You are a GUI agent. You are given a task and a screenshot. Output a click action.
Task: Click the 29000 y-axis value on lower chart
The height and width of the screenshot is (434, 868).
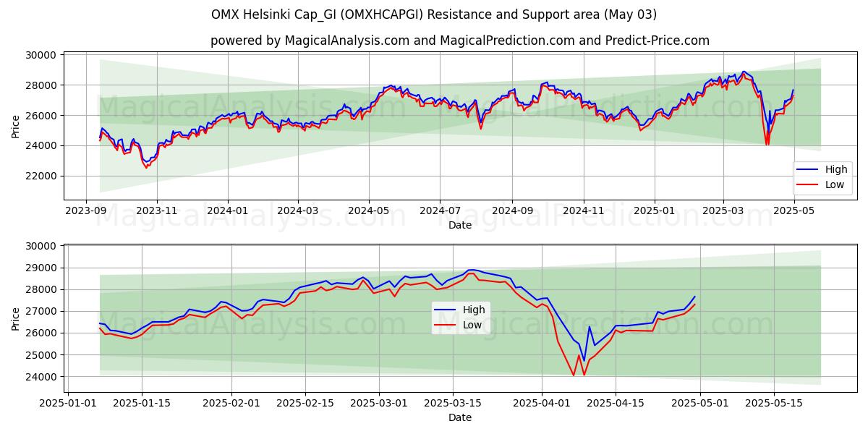(42, 268)
